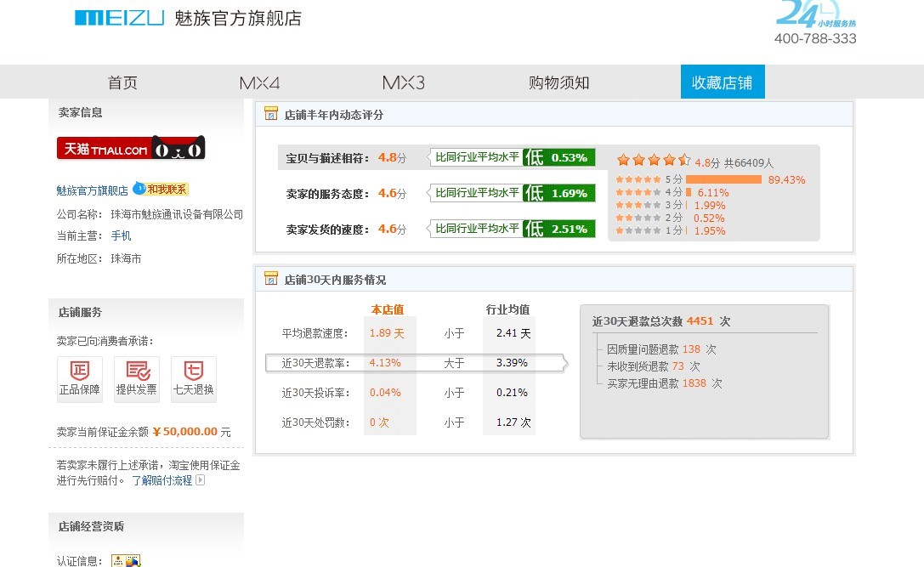Click the 因质量问题退款 138 entry
924x567 pixels.
661,349
